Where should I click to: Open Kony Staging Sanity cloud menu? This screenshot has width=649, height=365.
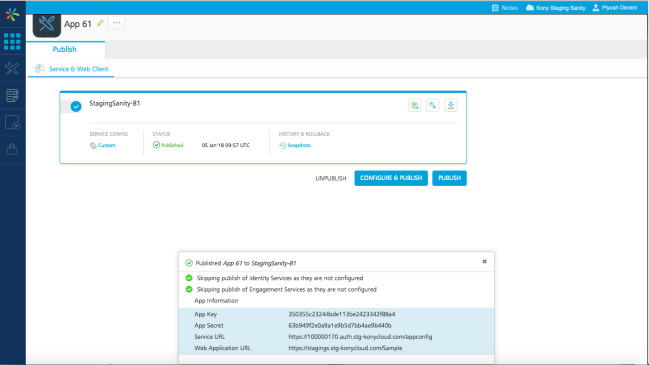pos(555,8)
